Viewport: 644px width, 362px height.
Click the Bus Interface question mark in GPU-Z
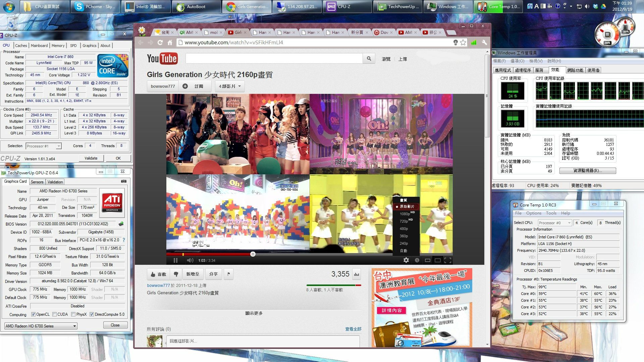pyautogui.click(x=124, y=240)
